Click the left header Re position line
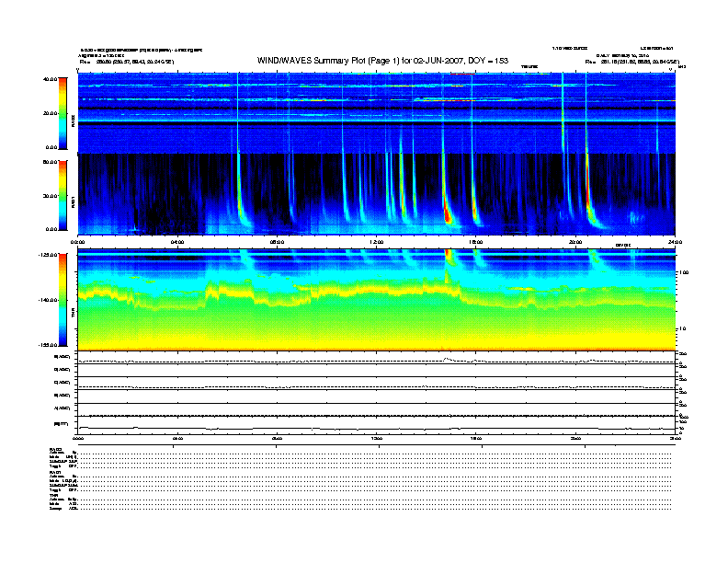728x563 pixels. pos(127,62)
